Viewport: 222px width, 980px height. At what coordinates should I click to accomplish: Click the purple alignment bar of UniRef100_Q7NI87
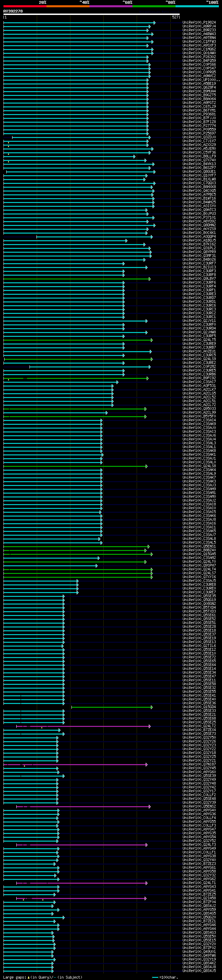[x=76, y=764]
